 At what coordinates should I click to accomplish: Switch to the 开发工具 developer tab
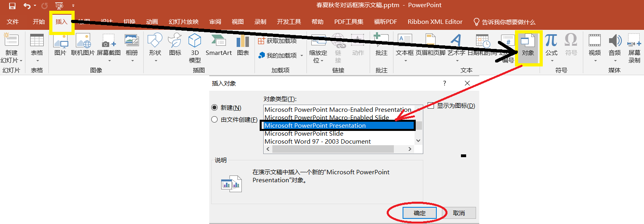click(x=289, y=22)
